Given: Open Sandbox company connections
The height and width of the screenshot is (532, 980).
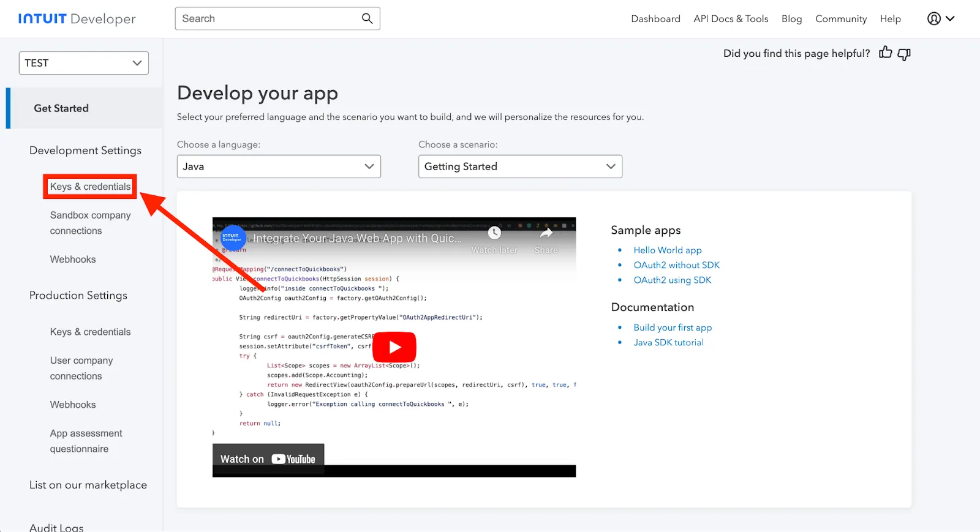Looking at the screenshot, I should (90, 223).
